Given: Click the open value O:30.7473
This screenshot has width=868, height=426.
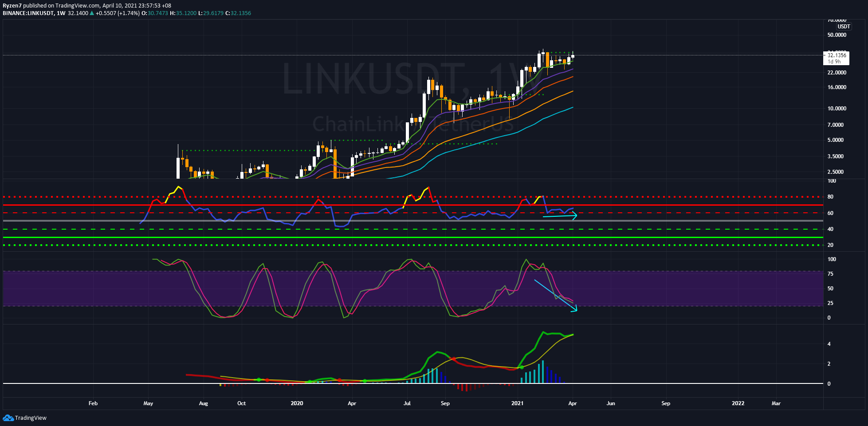Looking at the screenshot, I should tap(155, 13).
